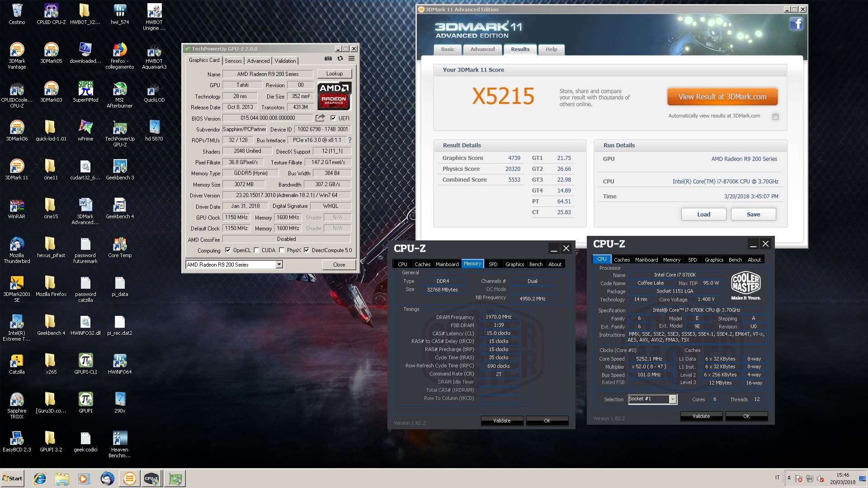Open the wPrime desktop icon
Image resolution: width=868 pixels, height=488 pixels.
pyautogui.click(x=85, y=131)
